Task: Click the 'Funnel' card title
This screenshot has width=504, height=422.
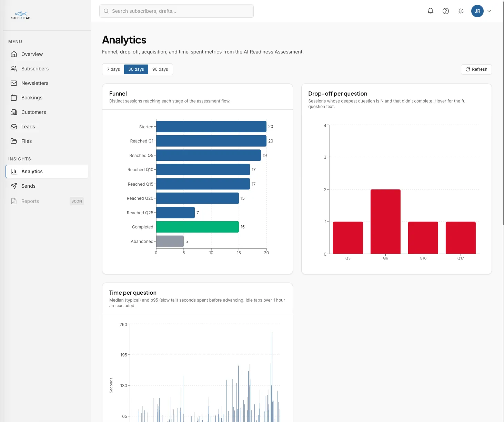Action: pos(118,94)
